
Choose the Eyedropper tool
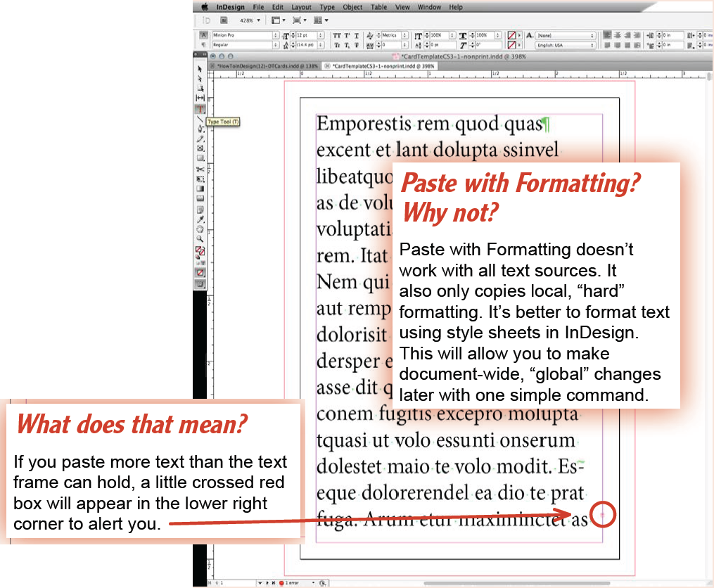(x=200, y=219)
